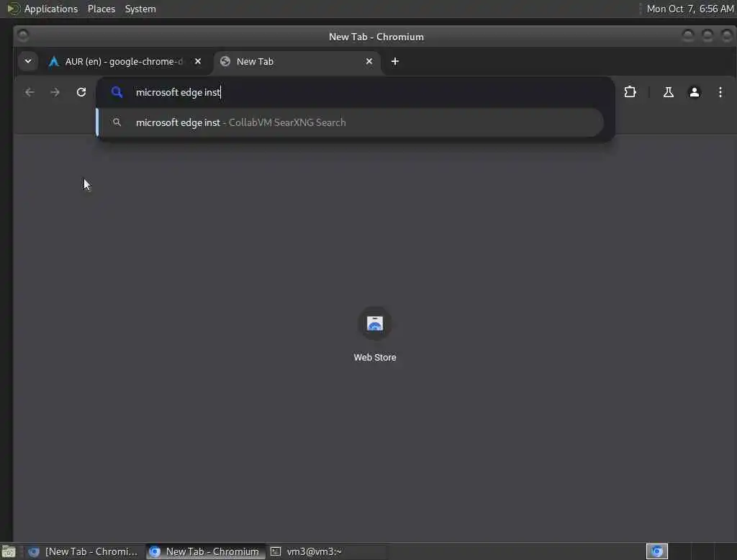737x560 pixels.
Task: Go back using the back arrow
Action: 30,92
